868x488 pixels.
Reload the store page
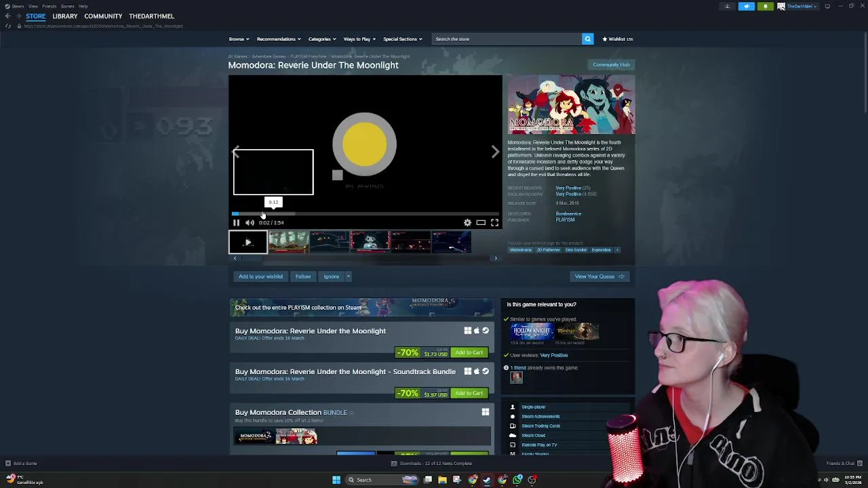point(8,26)
